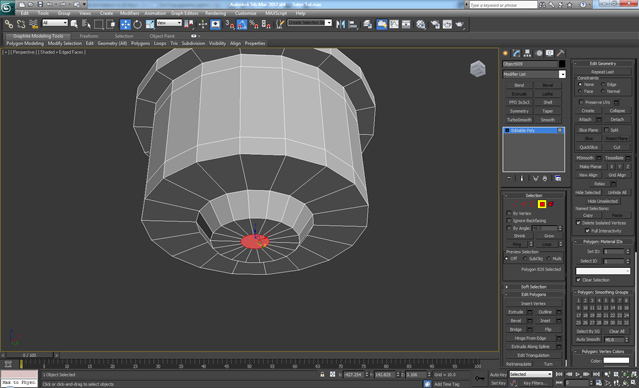
Task: Select the Polygon sub-object level icon
Action: (542, 204)
